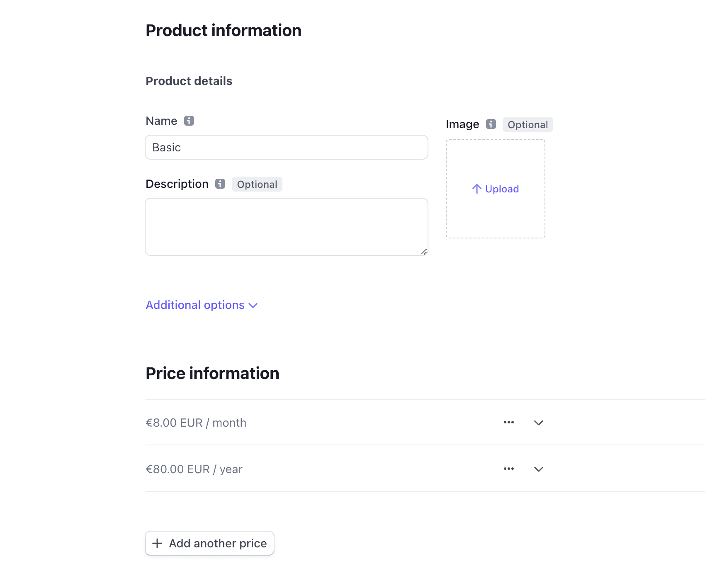This screenshot has height=588, width=705.
Task: Click the Optional badge next to Description
Action: tap(257, 184)
